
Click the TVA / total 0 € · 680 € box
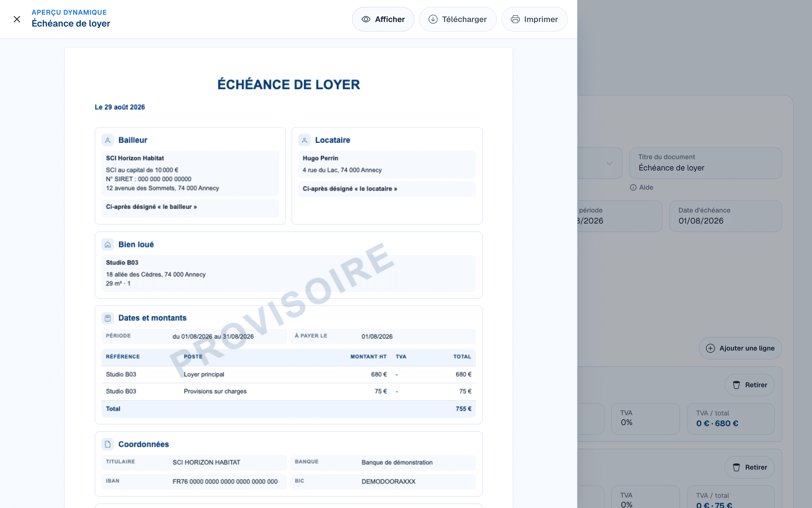coord(731,419)
